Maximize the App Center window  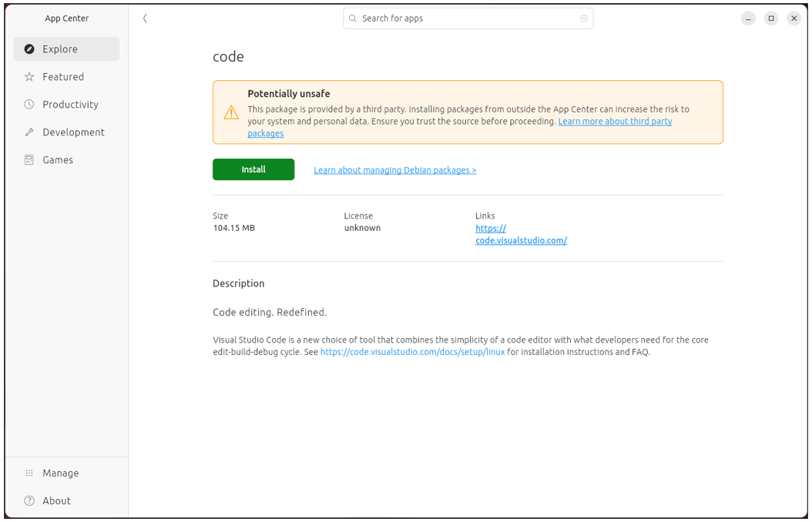point(771,18)
